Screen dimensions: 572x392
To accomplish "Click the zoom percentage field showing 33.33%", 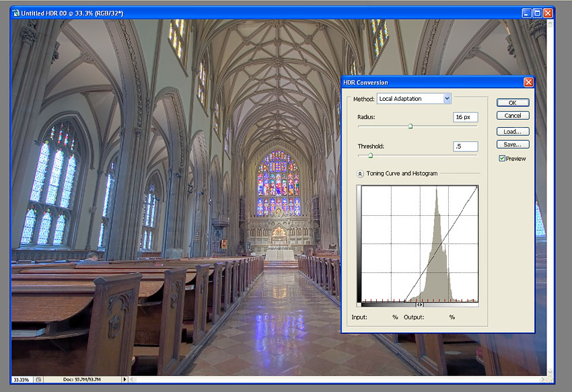I will [22, 380].
